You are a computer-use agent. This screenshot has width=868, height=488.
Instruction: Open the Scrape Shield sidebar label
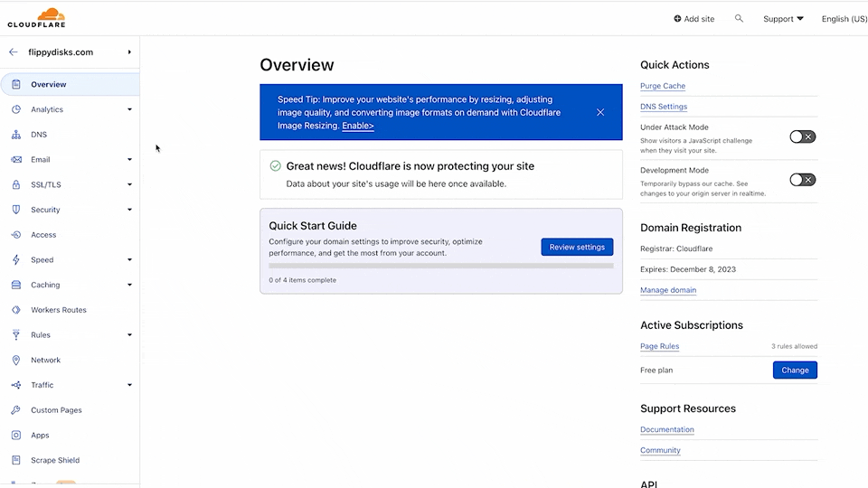[x=55, y=460]
